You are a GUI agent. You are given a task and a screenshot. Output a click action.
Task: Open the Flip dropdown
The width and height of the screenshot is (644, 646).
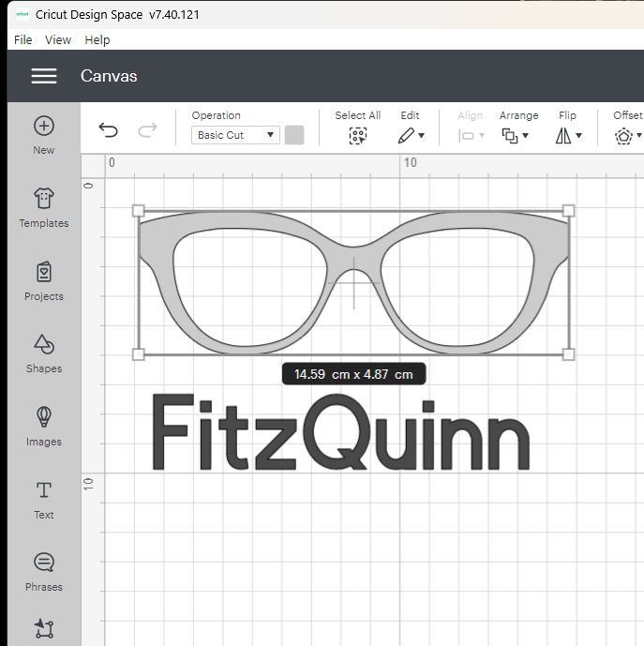(568, 135)
